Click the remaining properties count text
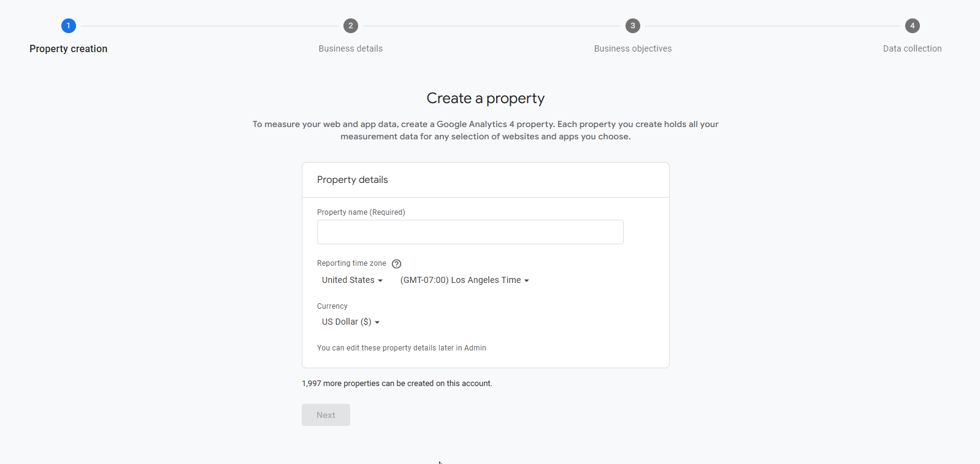The width and height of the screenshot is (980, 464). pos(397,384)
